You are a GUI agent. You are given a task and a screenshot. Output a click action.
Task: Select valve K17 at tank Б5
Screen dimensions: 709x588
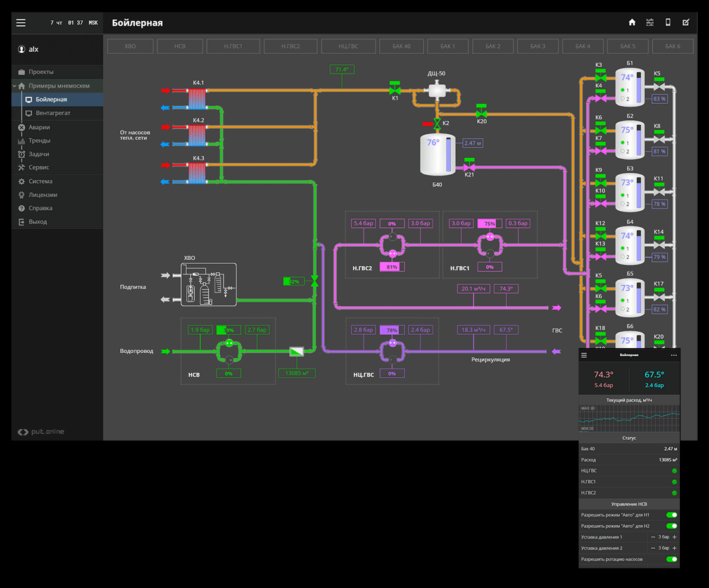pos(659,295)
